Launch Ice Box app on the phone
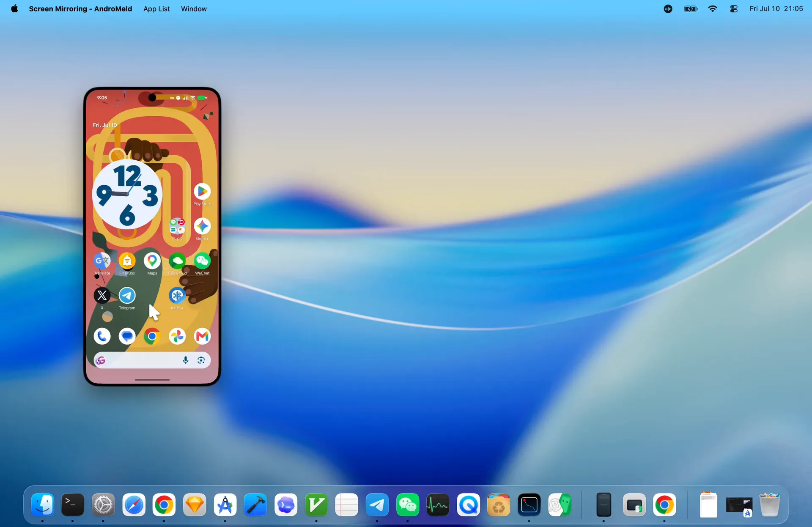This screenshot has height=527, width=812. pyautogui.click(x=177, y=296)
